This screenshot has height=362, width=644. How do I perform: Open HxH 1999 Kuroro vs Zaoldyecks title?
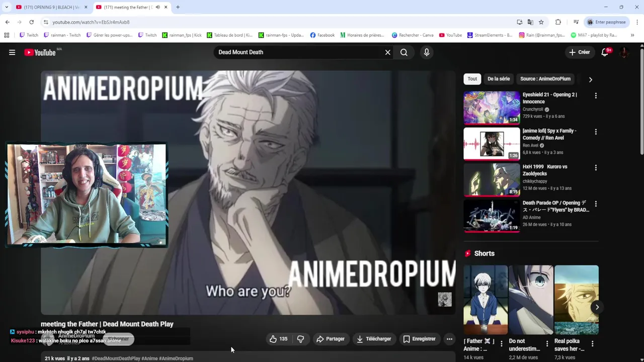[x=546, y=170]
